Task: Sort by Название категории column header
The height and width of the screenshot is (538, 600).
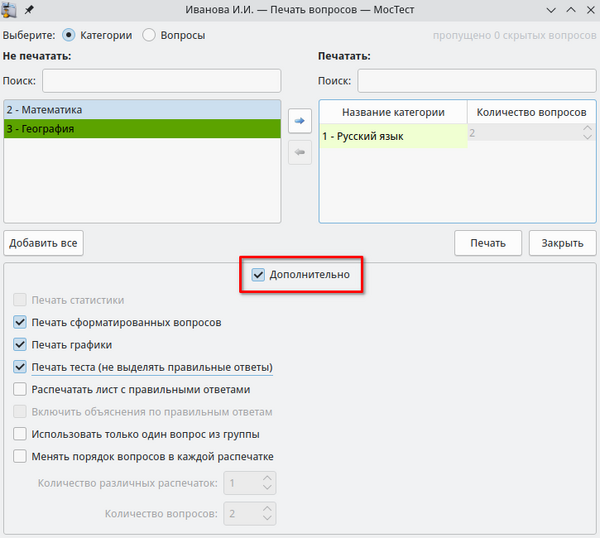Action: pos(393,113)
